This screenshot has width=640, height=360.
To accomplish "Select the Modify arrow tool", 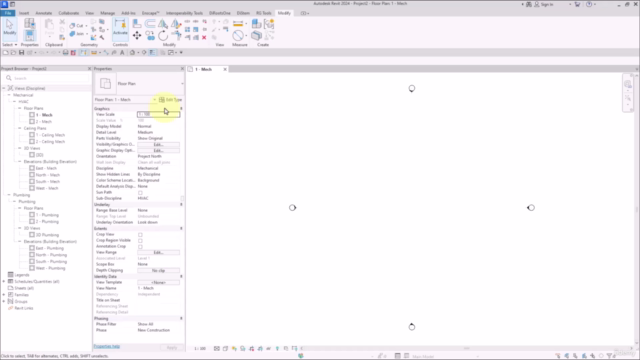I will coord(9,27).
